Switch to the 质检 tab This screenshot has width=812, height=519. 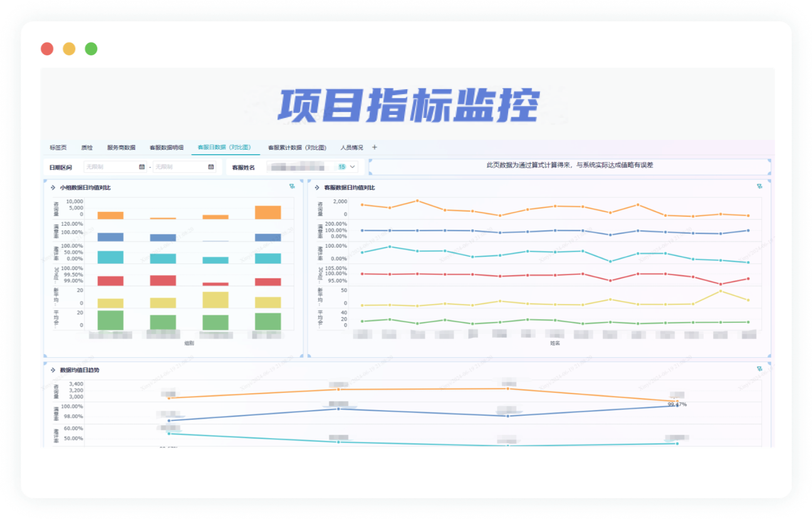pyautogui.click(x=87, y=147)
